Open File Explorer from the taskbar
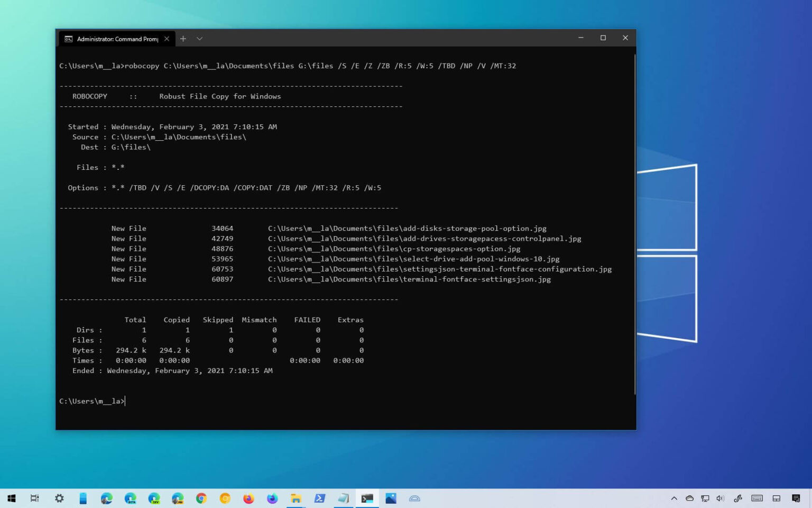The height and width of the screenshot is (508, 812). pos(296,498)
